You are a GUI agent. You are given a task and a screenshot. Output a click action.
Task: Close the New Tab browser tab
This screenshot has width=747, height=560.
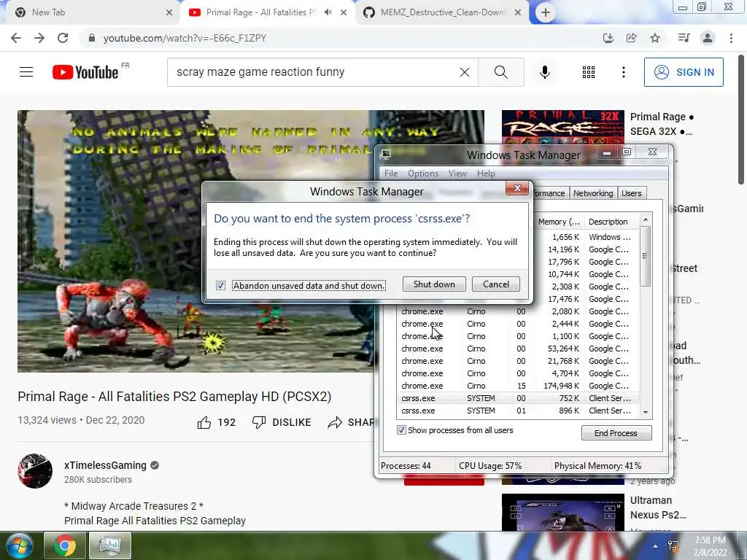click(169, 13)
